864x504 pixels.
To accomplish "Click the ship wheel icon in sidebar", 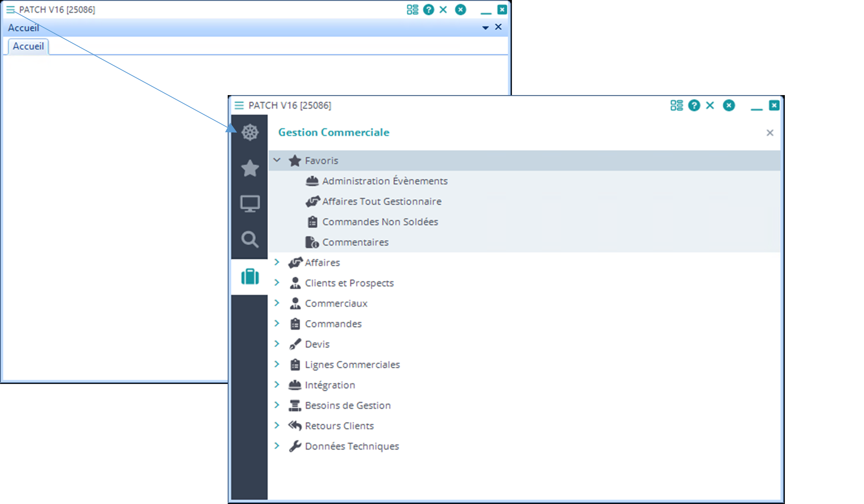I will point(250,133).
